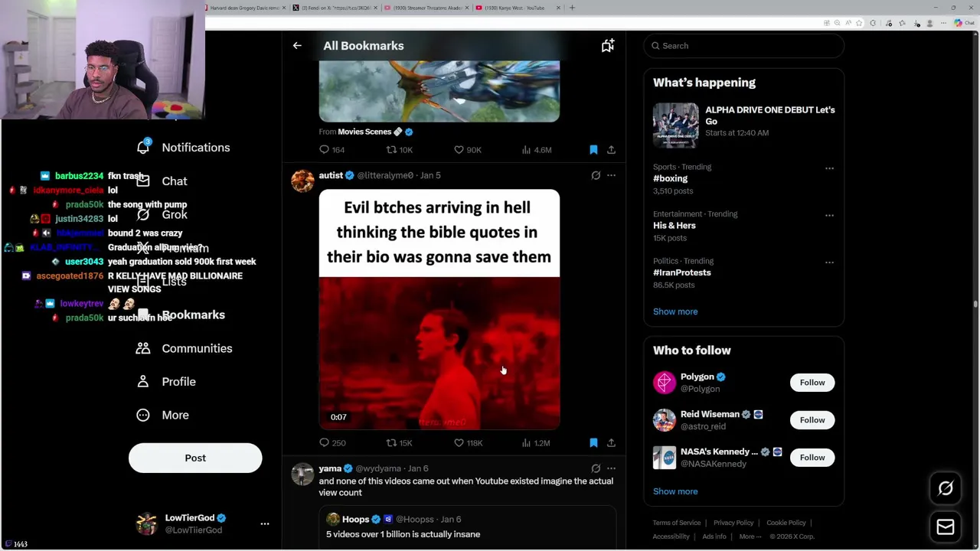Image resolution: width=980 pixels, height=551 pixels.
Task: Click the Profile person icon
Action: click(143, 382)
